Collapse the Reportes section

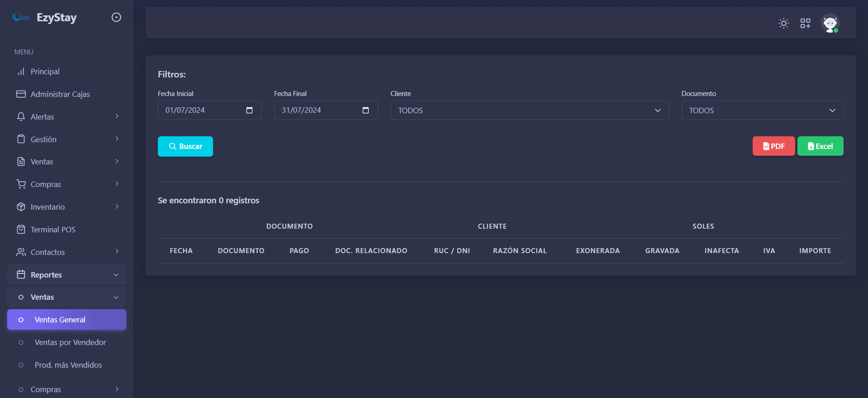[66, 275]
